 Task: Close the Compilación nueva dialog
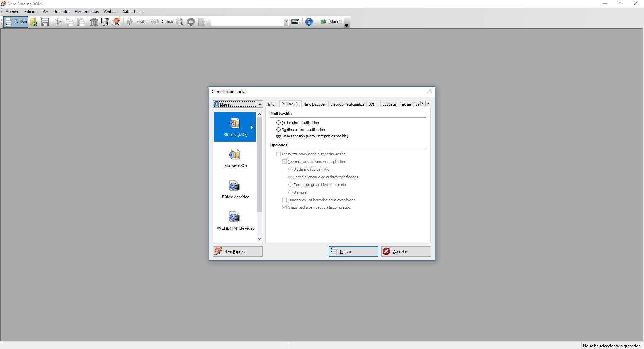pos(430,91)
